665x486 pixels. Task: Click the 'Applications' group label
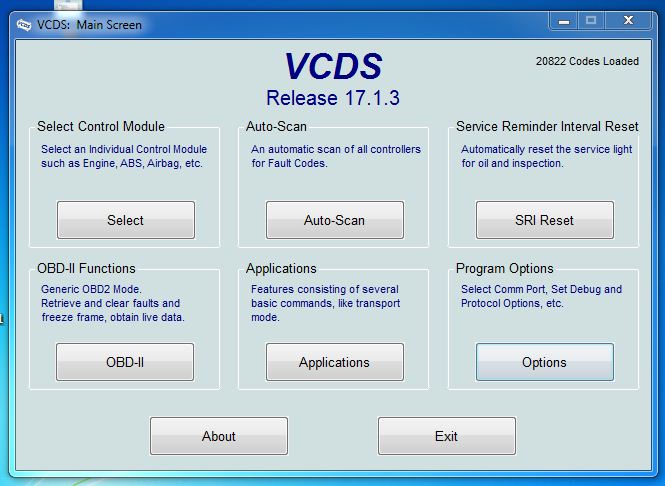click(x=281, y=268)
